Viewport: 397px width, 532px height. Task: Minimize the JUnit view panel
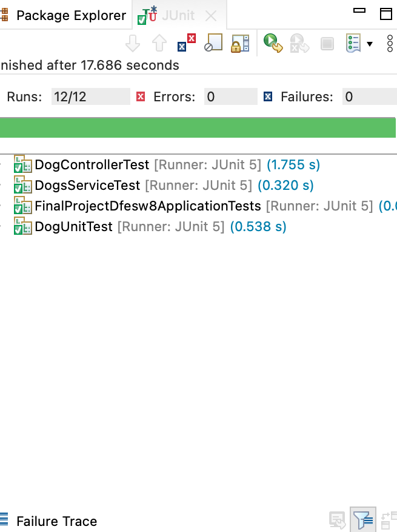[x=359, y=10]
